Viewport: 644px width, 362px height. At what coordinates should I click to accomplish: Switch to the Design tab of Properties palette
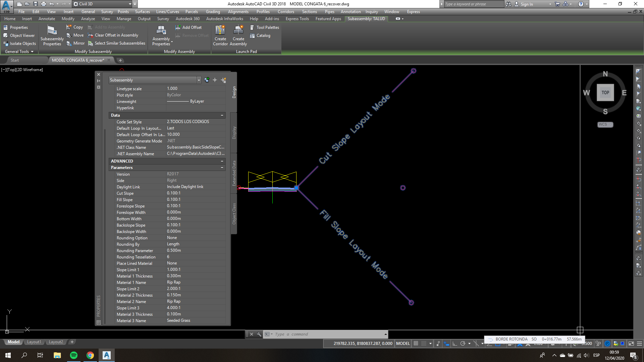234,92
